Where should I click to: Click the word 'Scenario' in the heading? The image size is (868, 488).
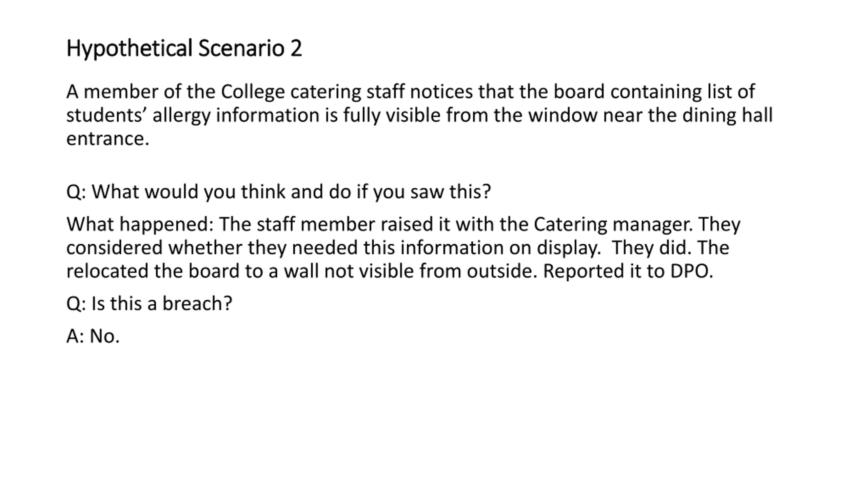pos(241,48)
